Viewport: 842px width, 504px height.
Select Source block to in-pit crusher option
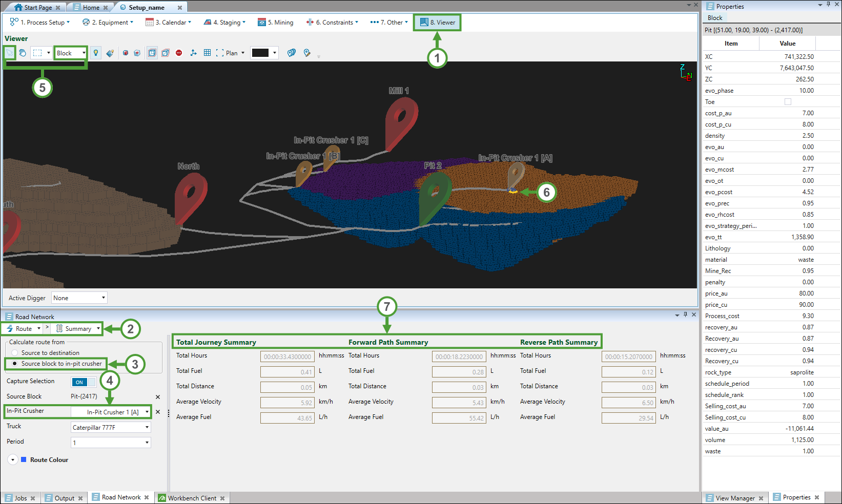pyautogui.click(x=15, y=364)
